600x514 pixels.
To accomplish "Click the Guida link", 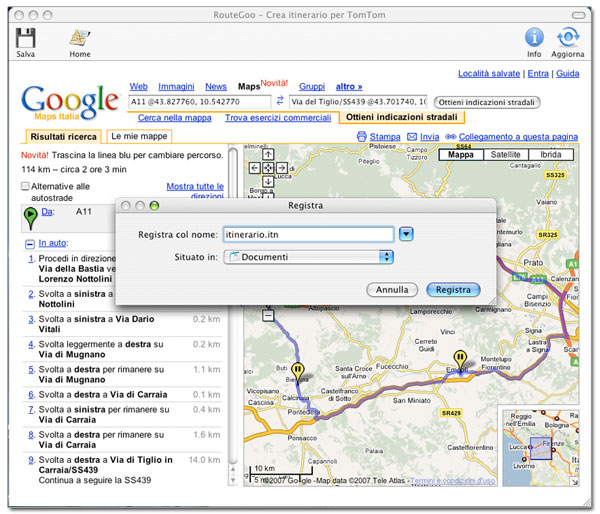I will pyautogui.click(x=567, y=73).
